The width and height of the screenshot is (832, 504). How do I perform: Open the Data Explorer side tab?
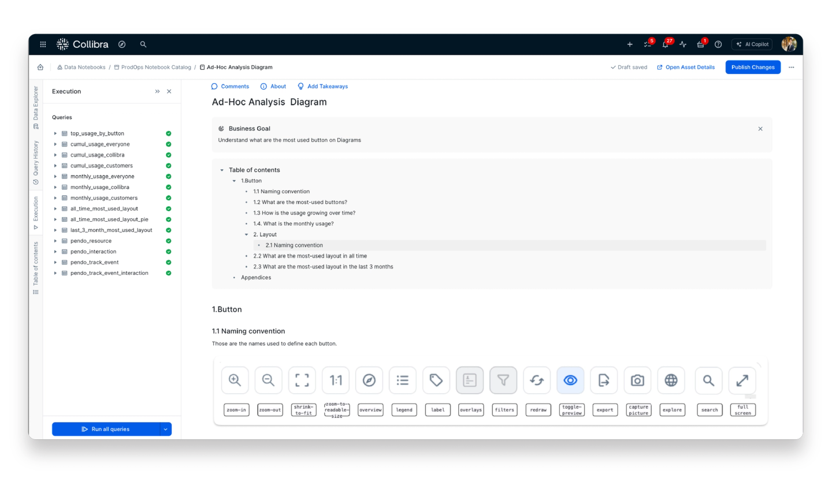(x=36, y=107)
